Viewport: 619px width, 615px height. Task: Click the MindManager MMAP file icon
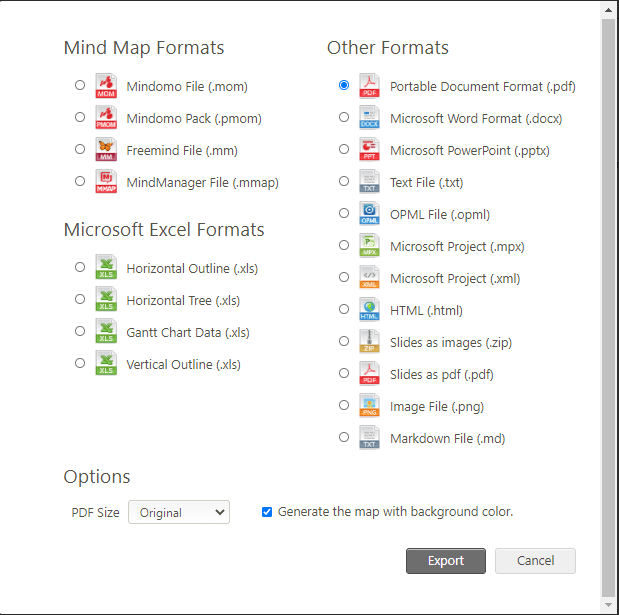coord(106,182)
